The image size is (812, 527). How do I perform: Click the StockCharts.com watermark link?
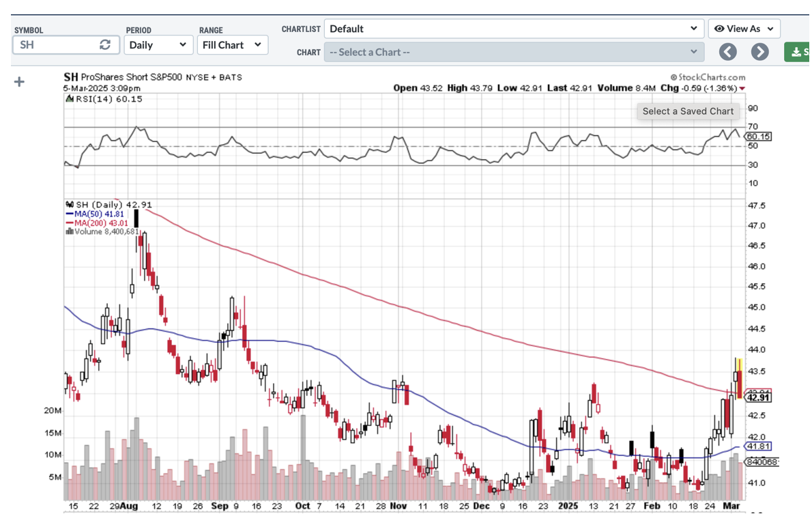(x=708, y=78)
